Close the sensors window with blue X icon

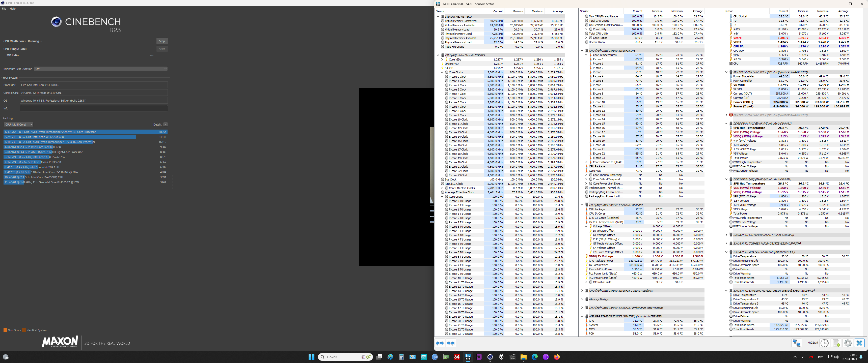(859, 343)
